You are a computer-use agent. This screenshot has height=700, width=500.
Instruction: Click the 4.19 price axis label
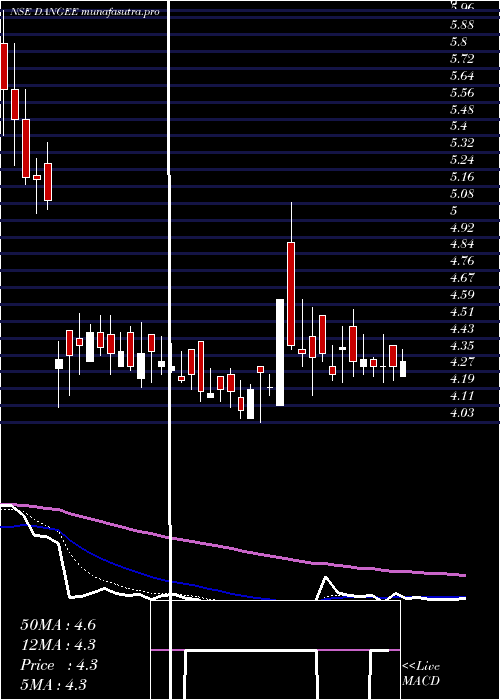pyautogui.click(x=462, y=379)
